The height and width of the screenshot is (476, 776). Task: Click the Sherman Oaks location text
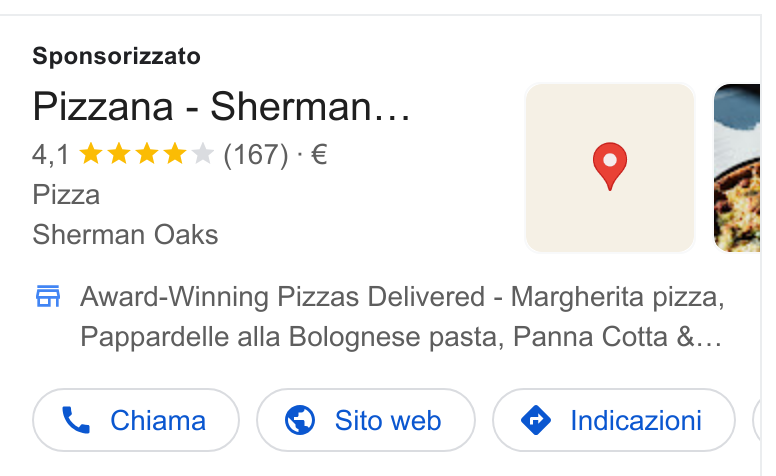click(x=125, y=235)
